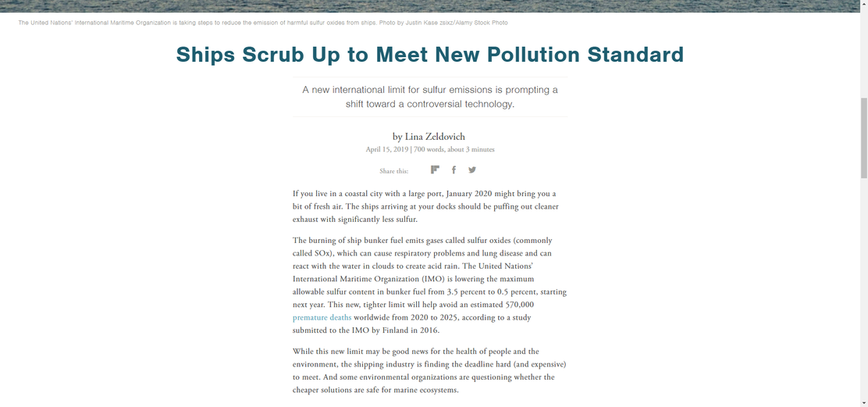This screenshot has height=407, width=868.
Task: Click the scrollbar down arrow
Action: (x=863, y=402)
